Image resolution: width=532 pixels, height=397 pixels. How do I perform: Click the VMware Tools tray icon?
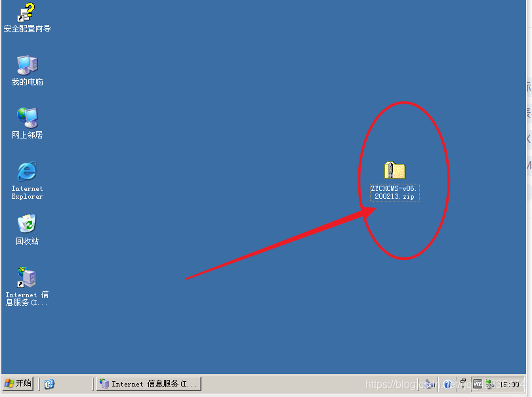tap(478, 384)
